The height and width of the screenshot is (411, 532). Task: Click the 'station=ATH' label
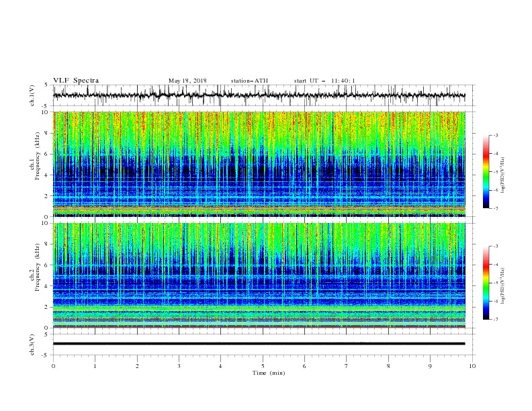[x=249, y=81]
